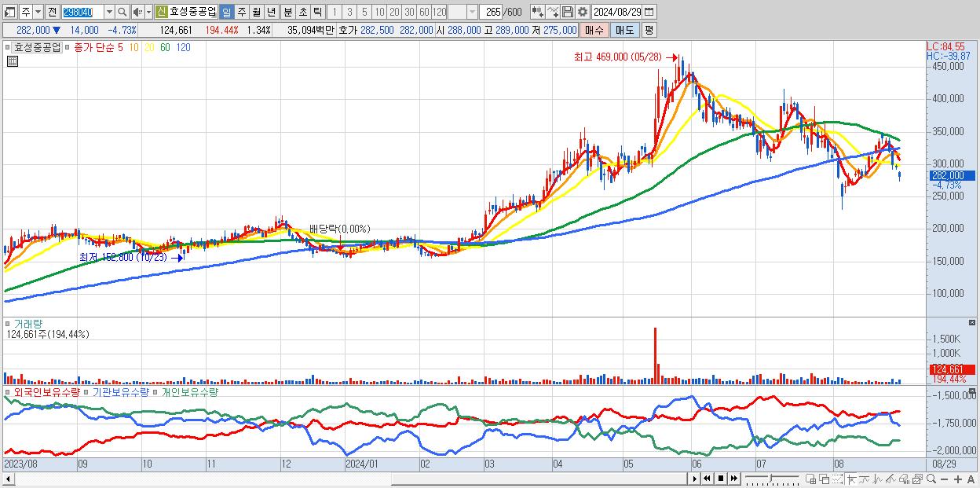980x488 pixels.
Task: Select the 일 daily period button
Action: click(226, 12)
